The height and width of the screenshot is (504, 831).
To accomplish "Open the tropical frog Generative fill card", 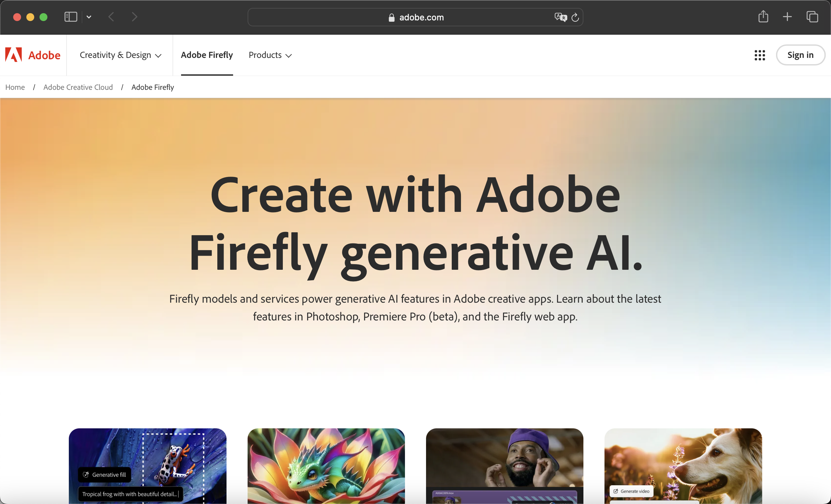I will pyautogui.click(x=147, y=466).
